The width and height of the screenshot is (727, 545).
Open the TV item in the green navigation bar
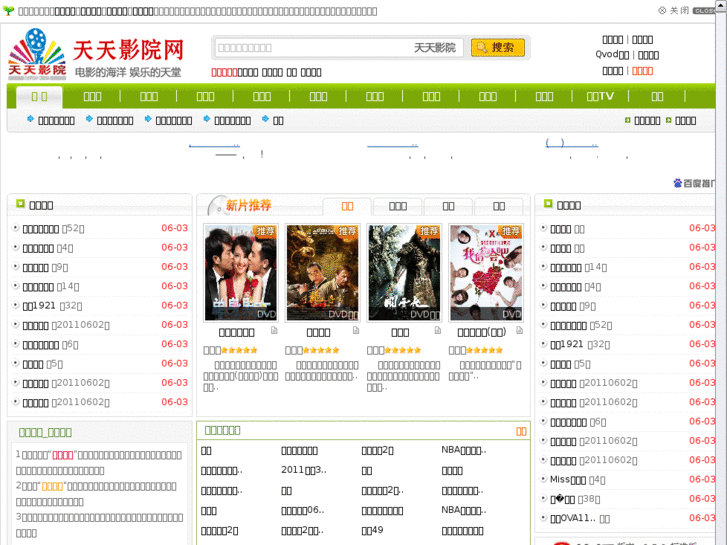pyautogui.click(x=600, y=96)
